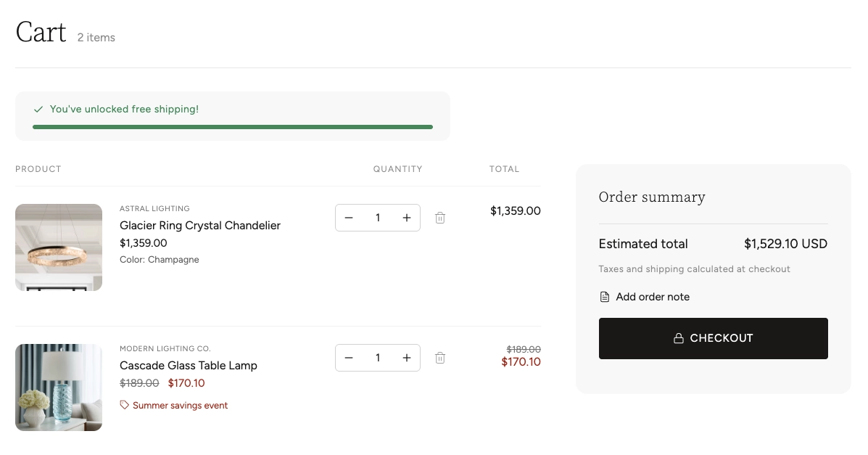Click the green checkmark next to free shipping message

38,109
